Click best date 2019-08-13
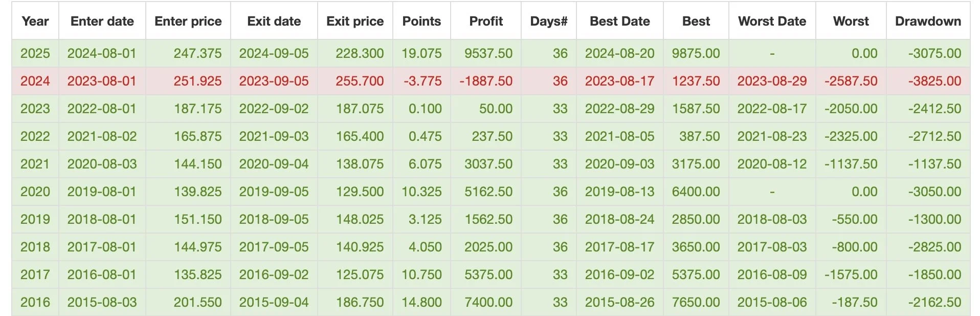This screenshot has width=980, height=316. [x=620, y=192]
